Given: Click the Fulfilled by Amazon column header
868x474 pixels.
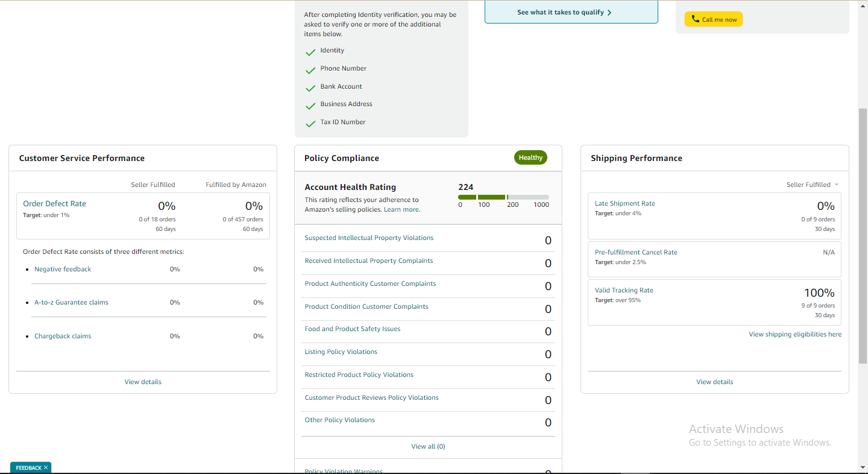Looking at the screenshot, I should click(x=236, y=185).
